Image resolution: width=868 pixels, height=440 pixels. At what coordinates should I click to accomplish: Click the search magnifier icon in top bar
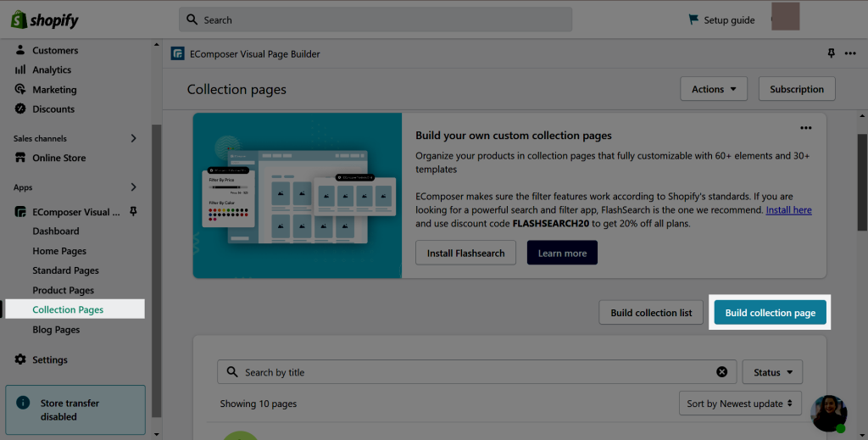point(192,19)
